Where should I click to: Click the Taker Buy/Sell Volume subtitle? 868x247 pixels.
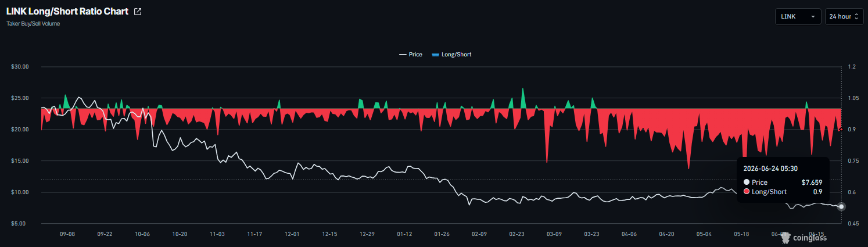click(33, 24)
